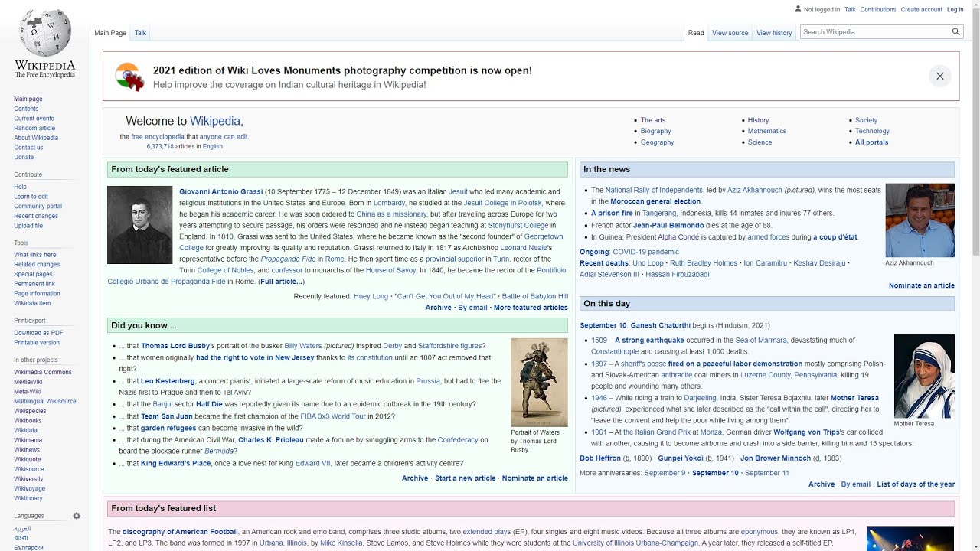The width and height of the screenshot is (980, 551).
Task: Open Giovanni Antonio Grassi portrait thumbnail
Action: 139,225
